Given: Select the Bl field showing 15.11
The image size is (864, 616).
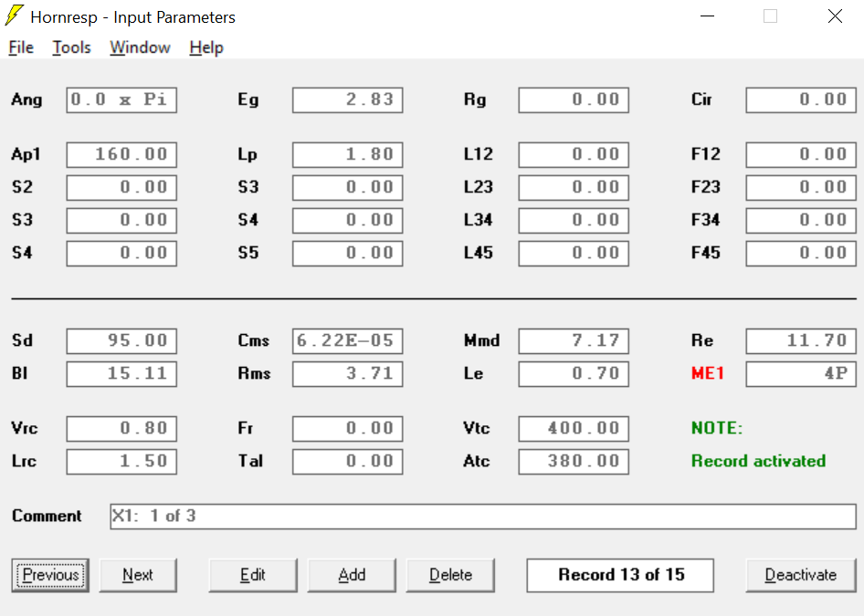Looking at the screenshot, I should (x=121, y=374).
